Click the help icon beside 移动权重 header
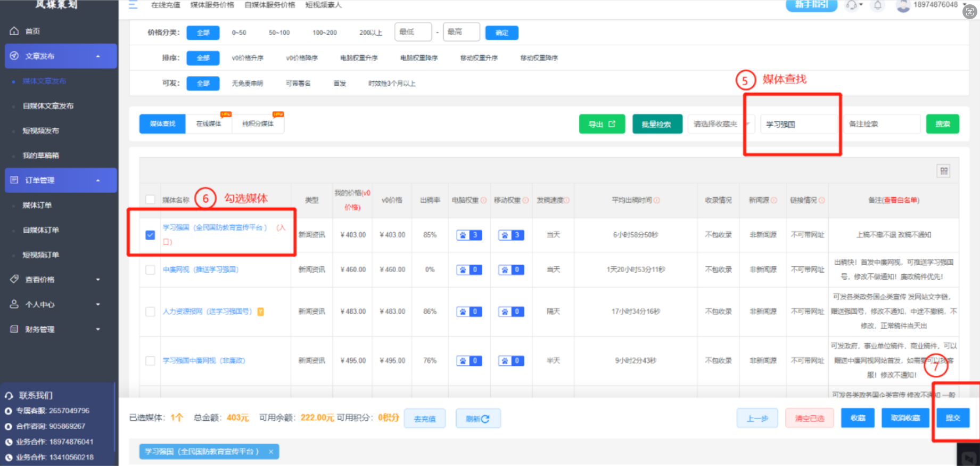This screenshot has height=466, width=980. pyautogui.click(x=525, y=200)
